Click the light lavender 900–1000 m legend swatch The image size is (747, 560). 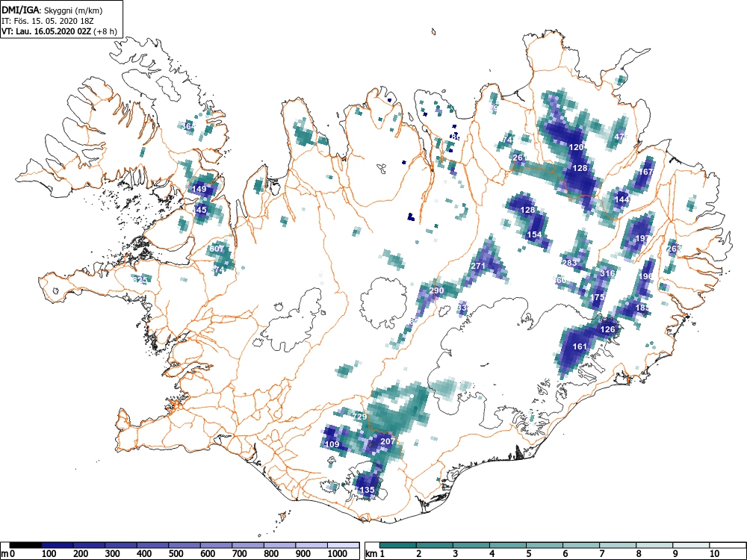311,545
